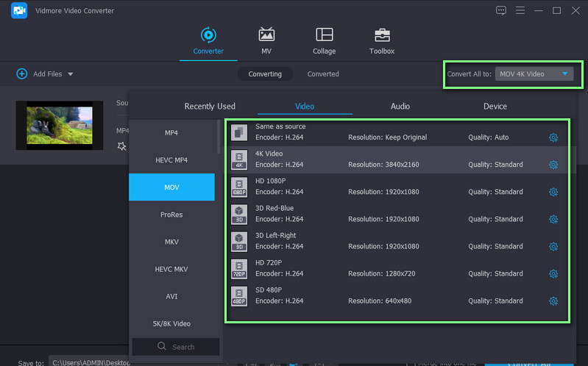Open the Toolbox tab
Screen dimensions: 588x366
pyautogui.click(x=382, y=41)
